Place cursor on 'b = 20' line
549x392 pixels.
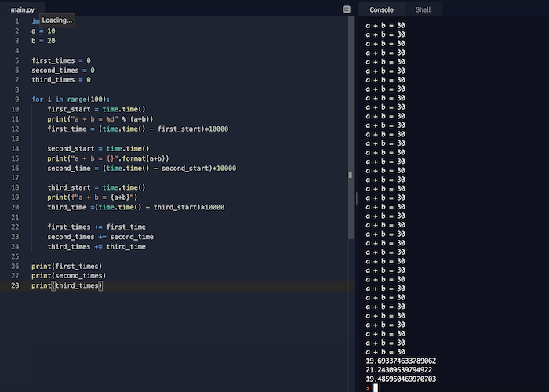pos(43,41)
